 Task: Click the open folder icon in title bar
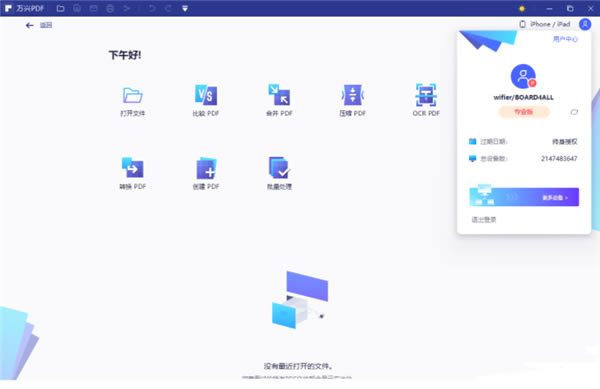(x=60, y=8)
